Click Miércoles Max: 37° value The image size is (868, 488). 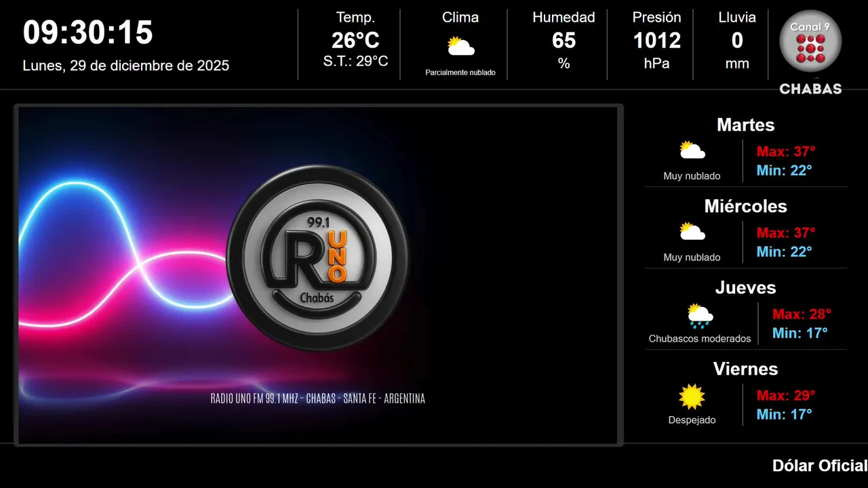(x=786, y=232)
